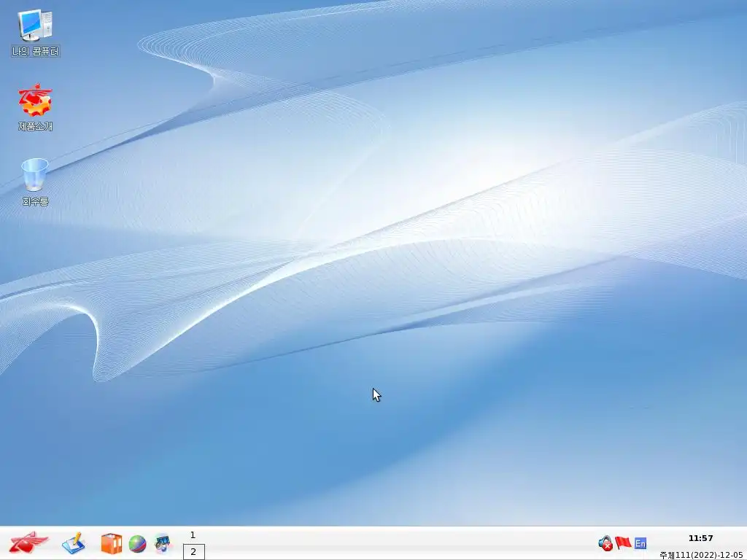Open the orange file manager taskbar icon

112,544
